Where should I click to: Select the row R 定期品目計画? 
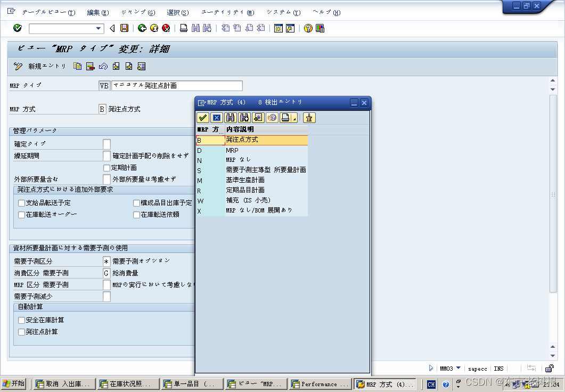[252, 191]
